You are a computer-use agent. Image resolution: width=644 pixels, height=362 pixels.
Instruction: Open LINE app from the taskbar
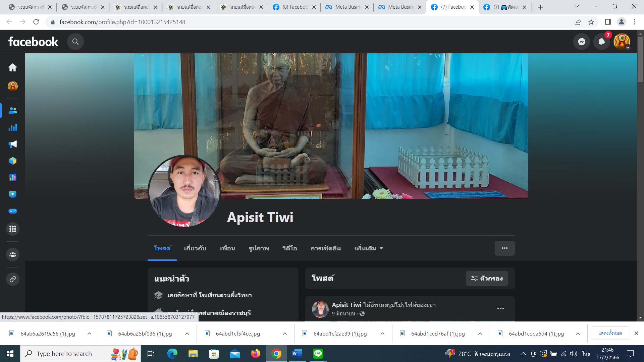tap(318, 354)
